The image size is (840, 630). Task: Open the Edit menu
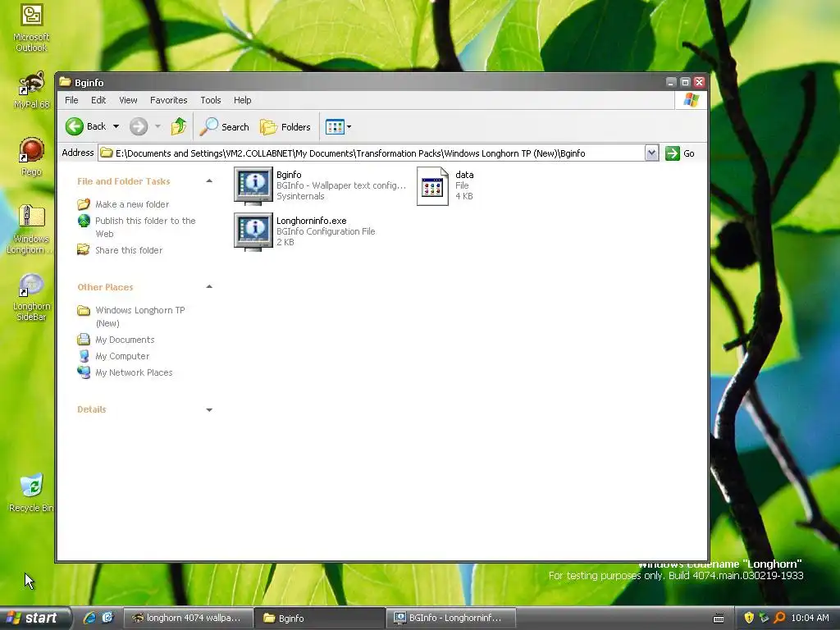tap(98, 100)
